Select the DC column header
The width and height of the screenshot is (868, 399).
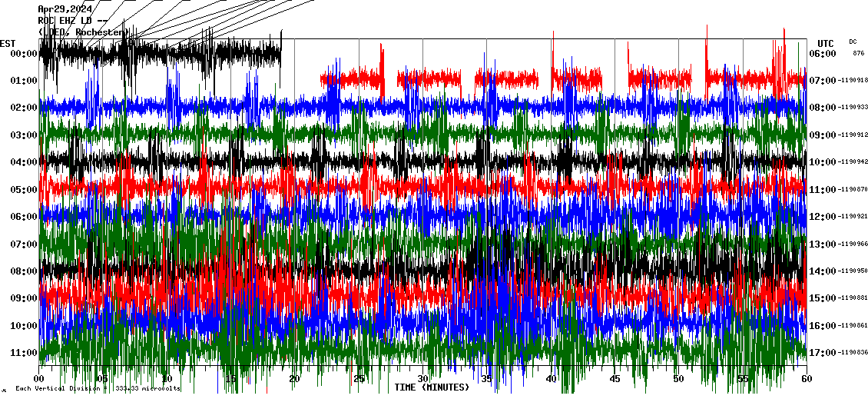point(853,42)
